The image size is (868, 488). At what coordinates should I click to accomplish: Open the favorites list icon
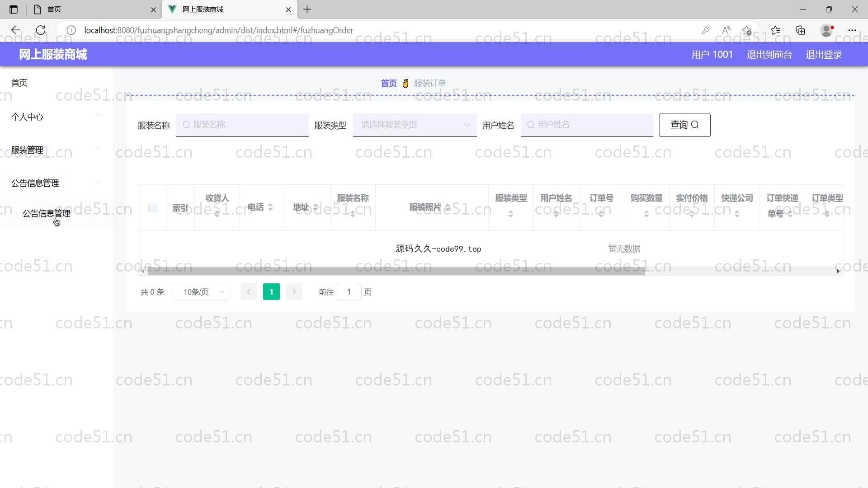click(776, 30)
